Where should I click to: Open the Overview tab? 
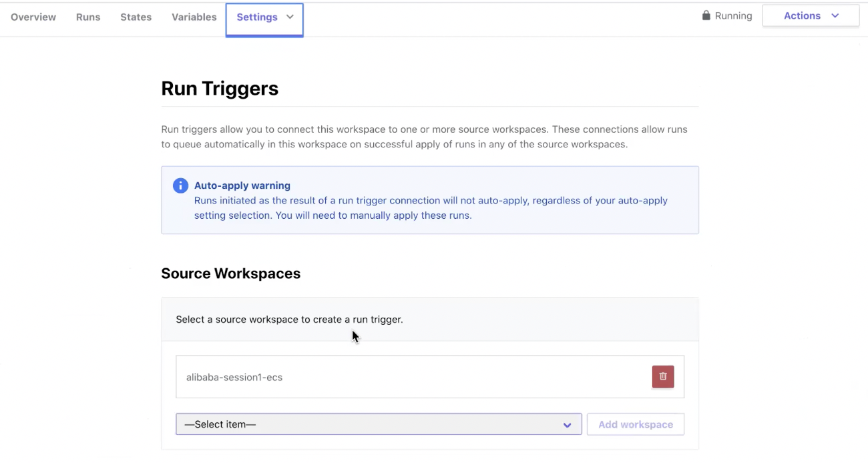pos(33,17)
